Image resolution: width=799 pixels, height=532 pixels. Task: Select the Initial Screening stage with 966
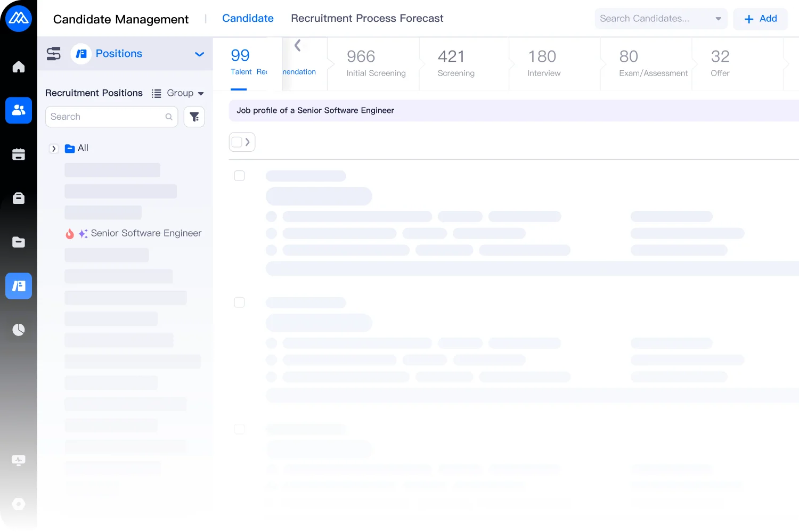(x=376, y=63)
